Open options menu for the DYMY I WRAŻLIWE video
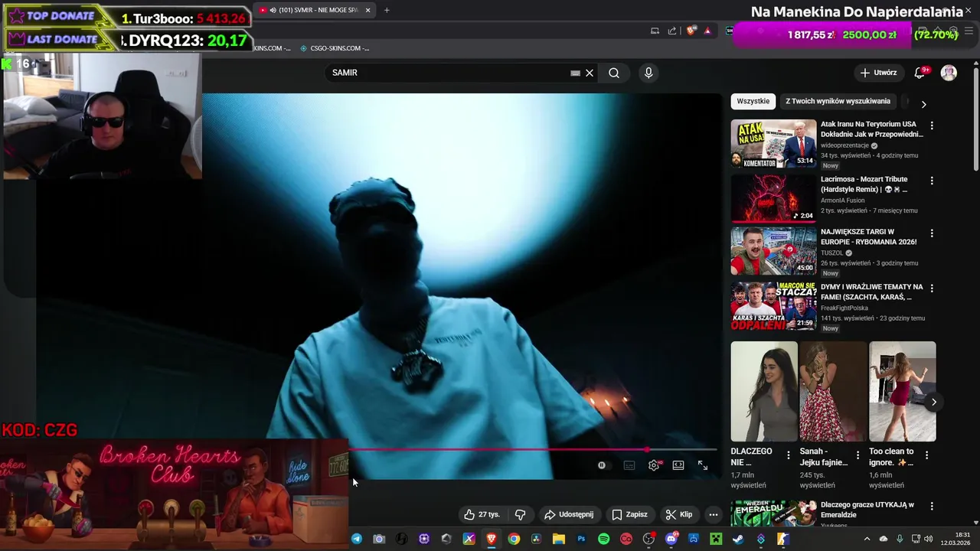Viewport: 980px width, 551px height. point(932,288)
